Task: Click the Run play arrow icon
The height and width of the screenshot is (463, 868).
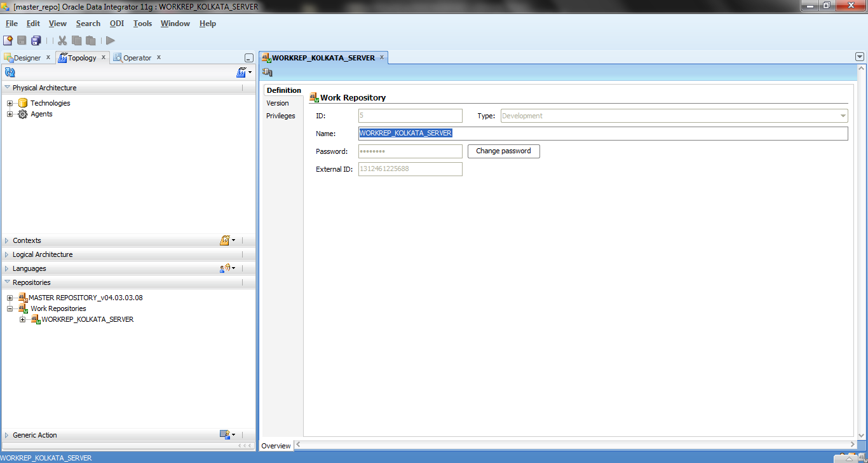Action: 111,40
